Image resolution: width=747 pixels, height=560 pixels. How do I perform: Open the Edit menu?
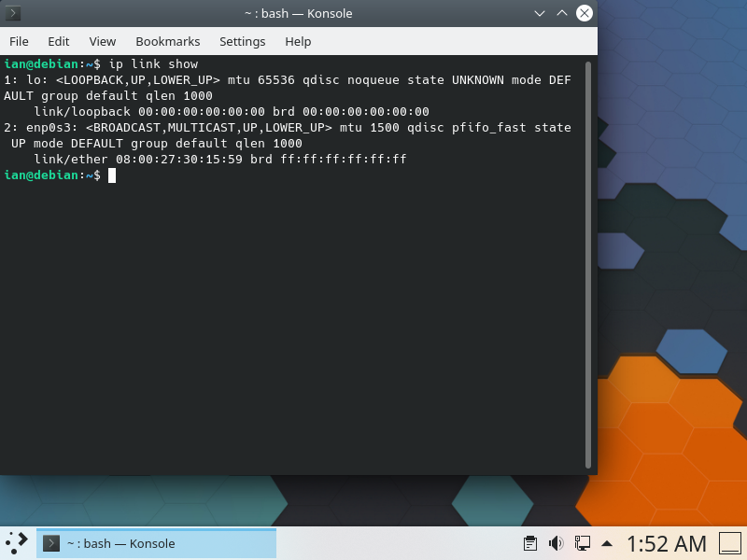(x=59, y=42)
